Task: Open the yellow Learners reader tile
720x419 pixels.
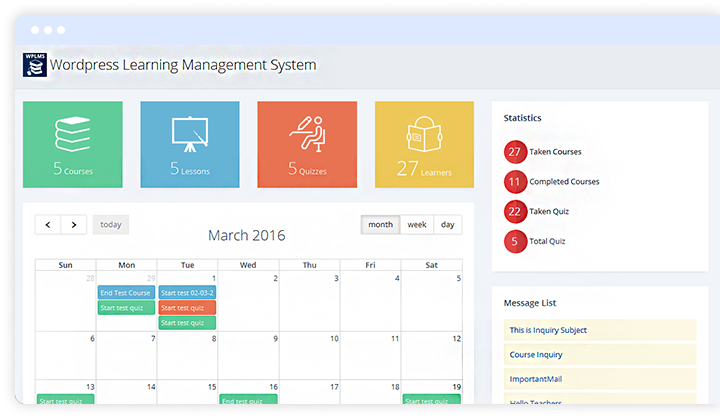Action: point(424,144)
